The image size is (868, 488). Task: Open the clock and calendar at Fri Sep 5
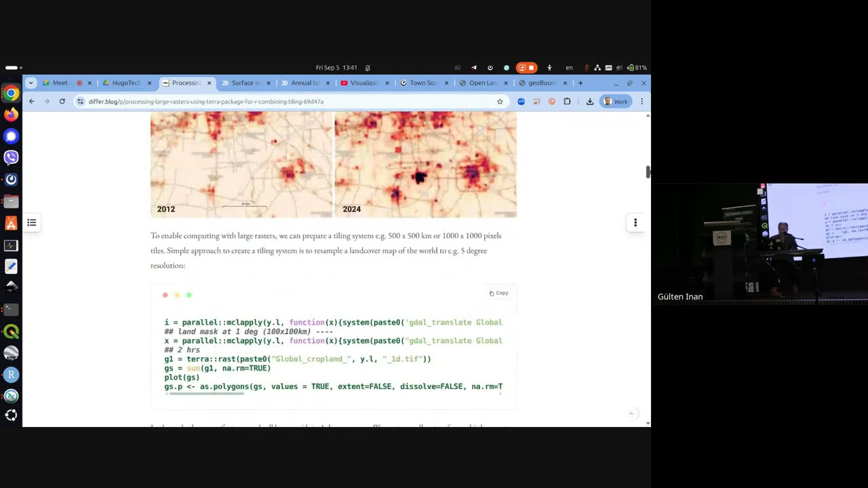(336, 68)
